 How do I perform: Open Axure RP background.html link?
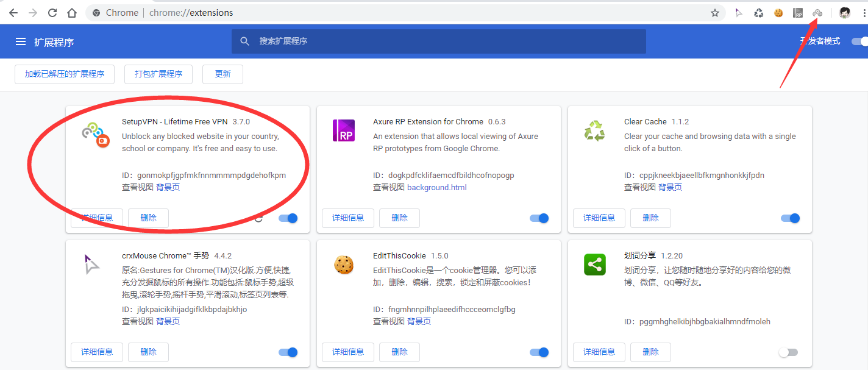click(437, 188)
